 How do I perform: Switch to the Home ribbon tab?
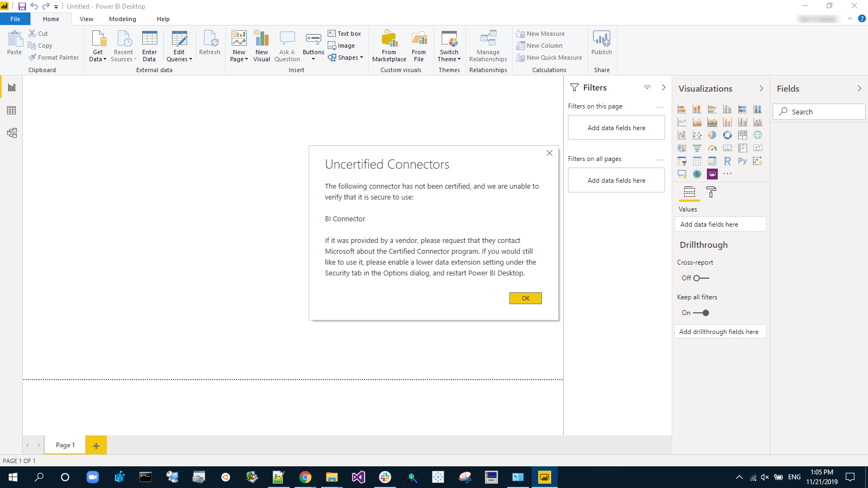point(51,19)
